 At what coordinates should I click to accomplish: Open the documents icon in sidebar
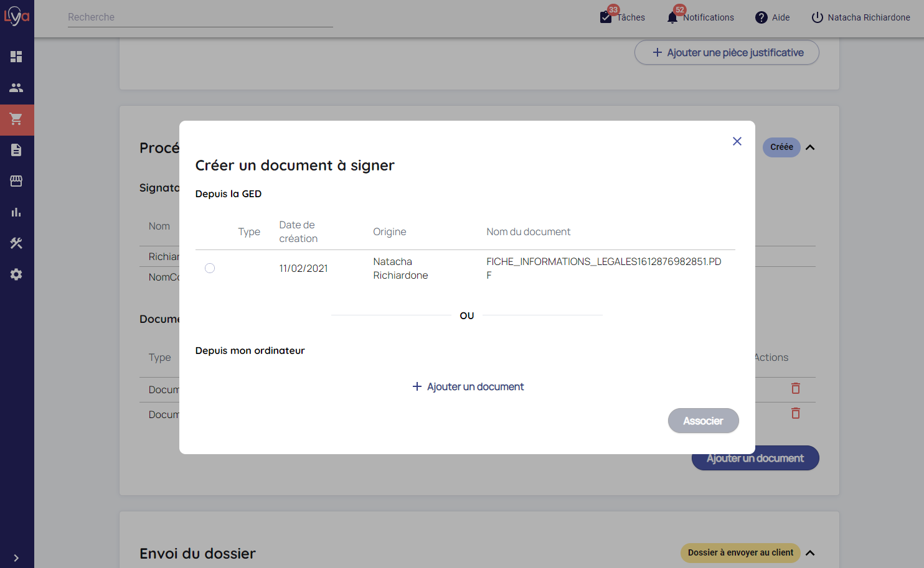pyautogui.click(x=16, y=150)
